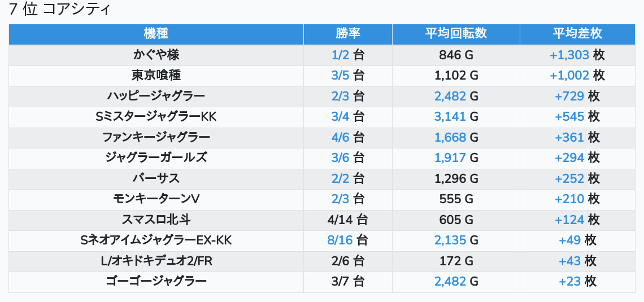Click the 平均差枚 column header
The height and width of the screenshot is (302, 644).
577,34
